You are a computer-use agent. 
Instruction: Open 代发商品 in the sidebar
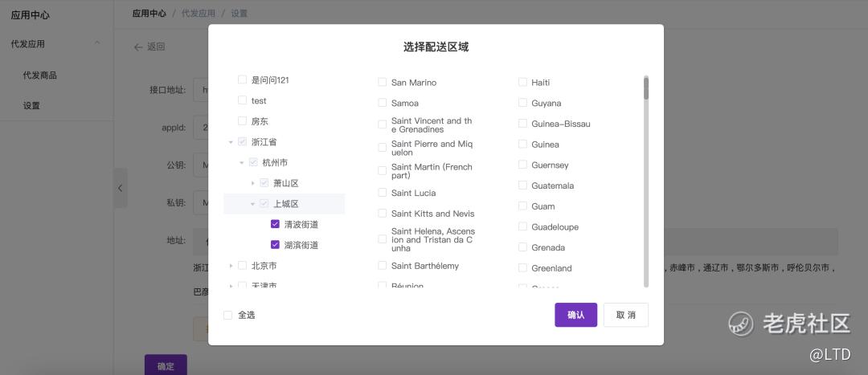(x=40, y=75)
